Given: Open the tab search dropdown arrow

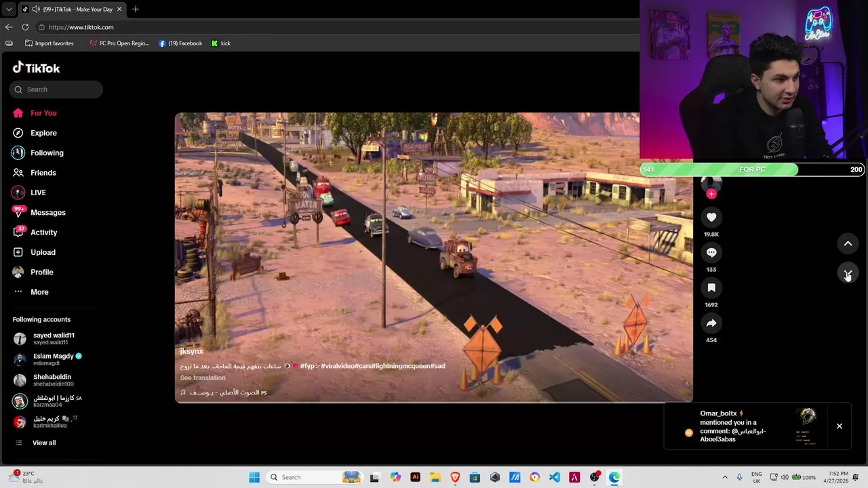Looking at the screenshot, I should 8,9.
